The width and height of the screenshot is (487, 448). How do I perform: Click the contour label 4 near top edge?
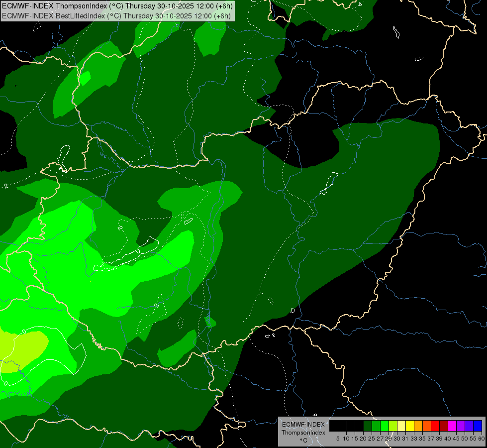coord(360,4)
